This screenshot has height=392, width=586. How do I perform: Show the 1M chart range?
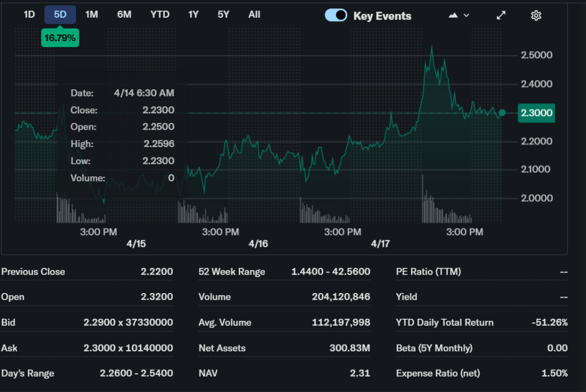click(92, 14)
